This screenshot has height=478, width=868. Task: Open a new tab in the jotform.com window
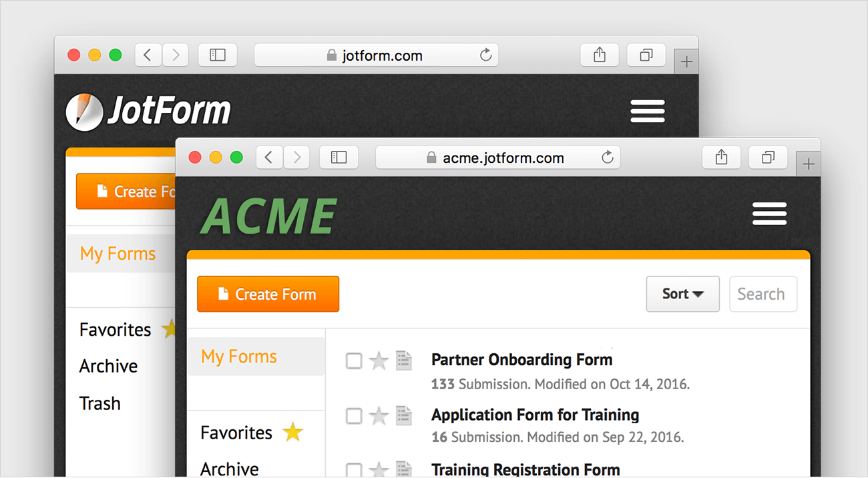click(x=686, y=62)
